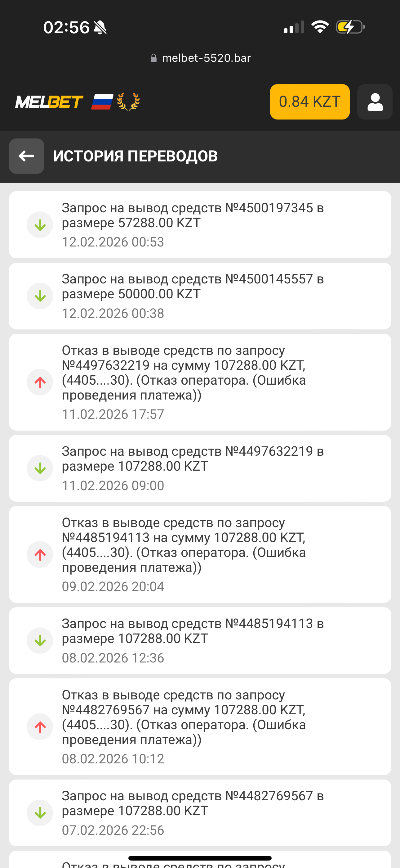Tap red arrow icon dated 09.02.2026 20:04
The width and height of the screenshot is (400, 868).
(40, 554)
